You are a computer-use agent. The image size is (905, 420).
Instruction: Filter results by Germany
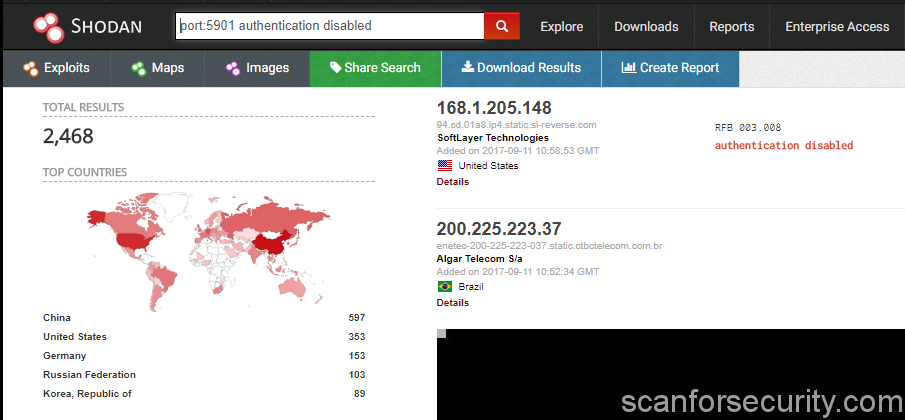coord(64,355)
